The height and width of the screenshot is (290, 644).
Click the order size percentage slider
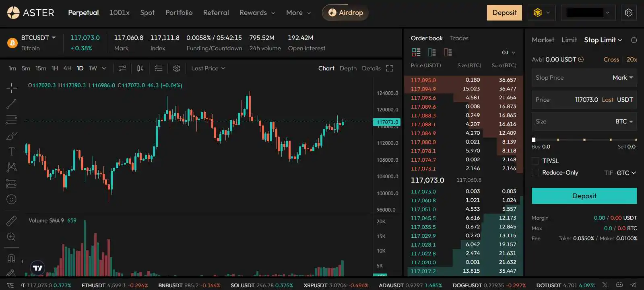(584, 140)
